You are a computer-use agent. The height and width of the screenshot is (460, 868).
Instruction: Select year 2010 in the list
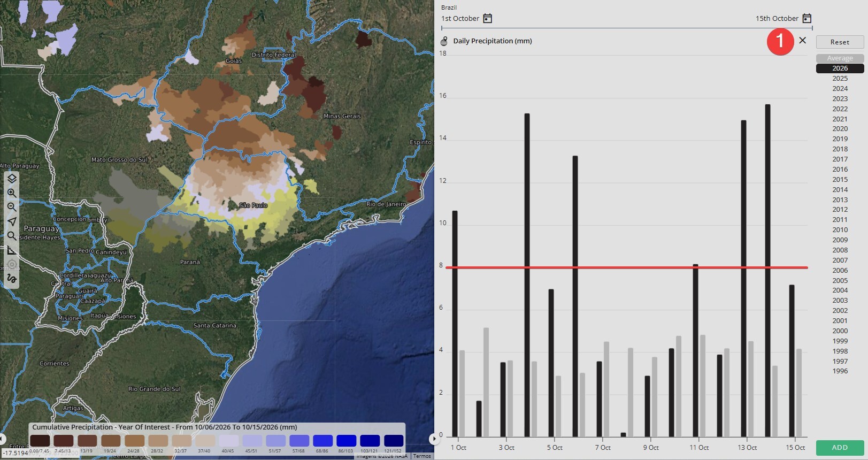click(840, 230)
